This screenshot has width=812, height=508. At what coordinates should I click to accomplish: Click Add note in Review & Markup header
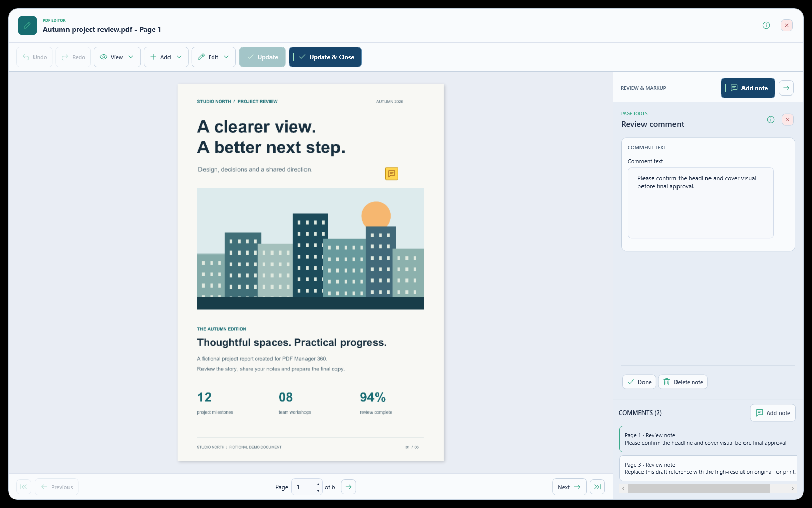pyautogui.click(x=748, y=88)
